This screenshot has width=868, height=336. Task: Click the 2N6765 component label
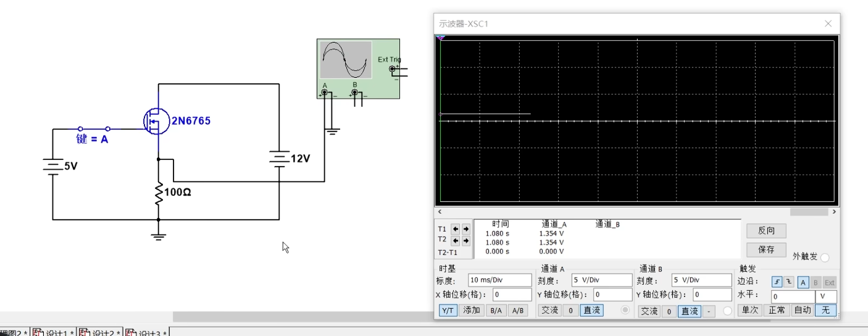[x=191, y=121]
